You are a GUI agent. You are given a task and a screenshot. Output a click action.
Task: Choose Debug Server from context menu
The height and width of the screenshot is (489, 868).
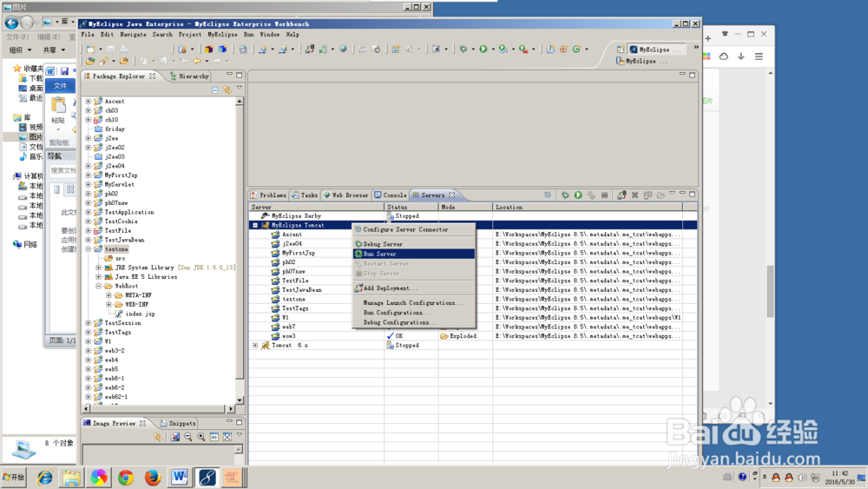coord(413,244)
